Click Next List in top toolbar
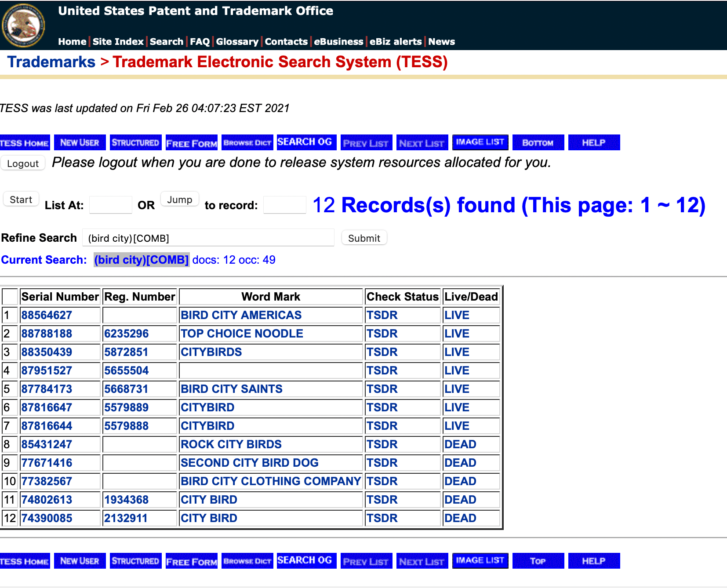Screen dimensions: 727x588 (422, 142)
